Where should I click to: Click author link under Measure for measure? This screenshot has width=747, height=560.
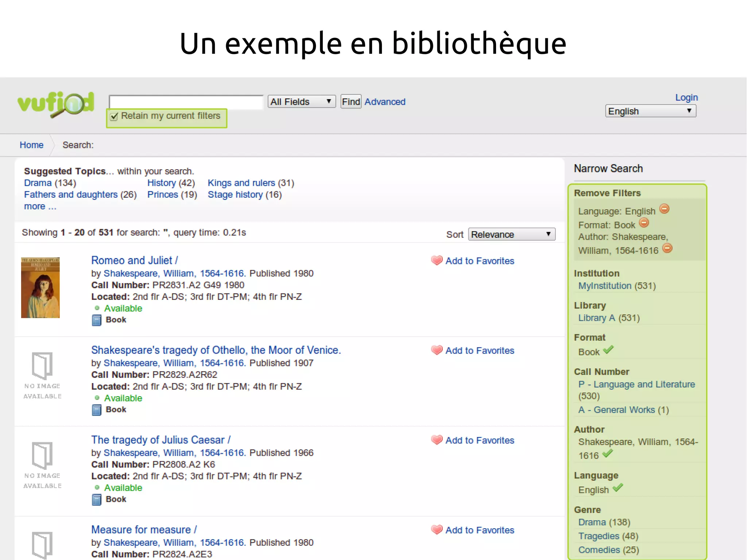[x=175, y=542]
